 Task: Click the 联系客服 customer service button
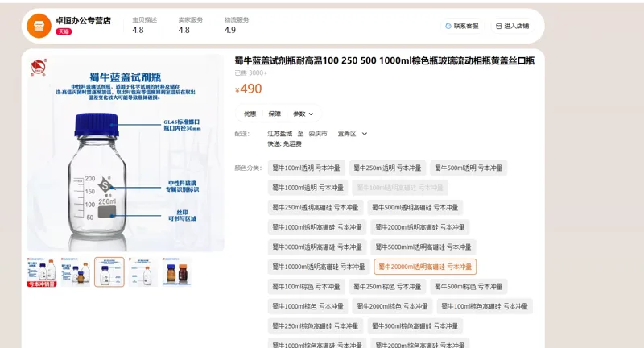pos(462,26)
